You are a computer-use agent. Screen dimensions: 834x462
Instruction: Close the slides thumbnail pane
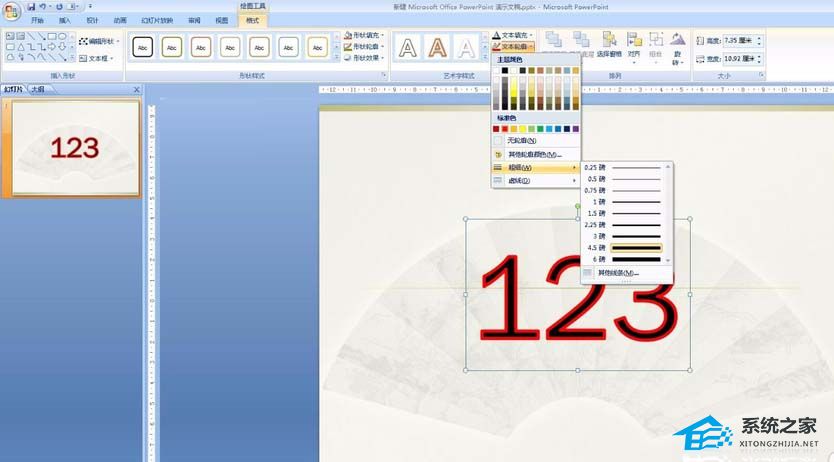click(x=137, y=90)
